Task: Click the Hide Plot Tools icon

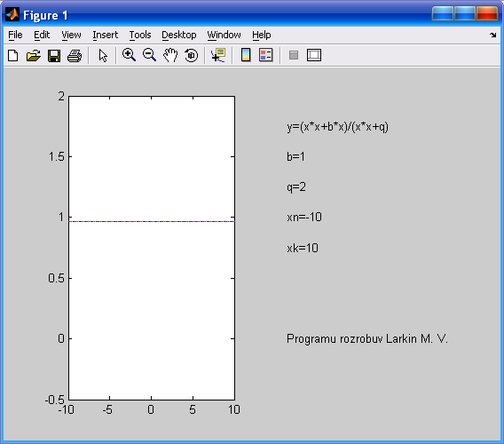Action: [x=294, y=55]
